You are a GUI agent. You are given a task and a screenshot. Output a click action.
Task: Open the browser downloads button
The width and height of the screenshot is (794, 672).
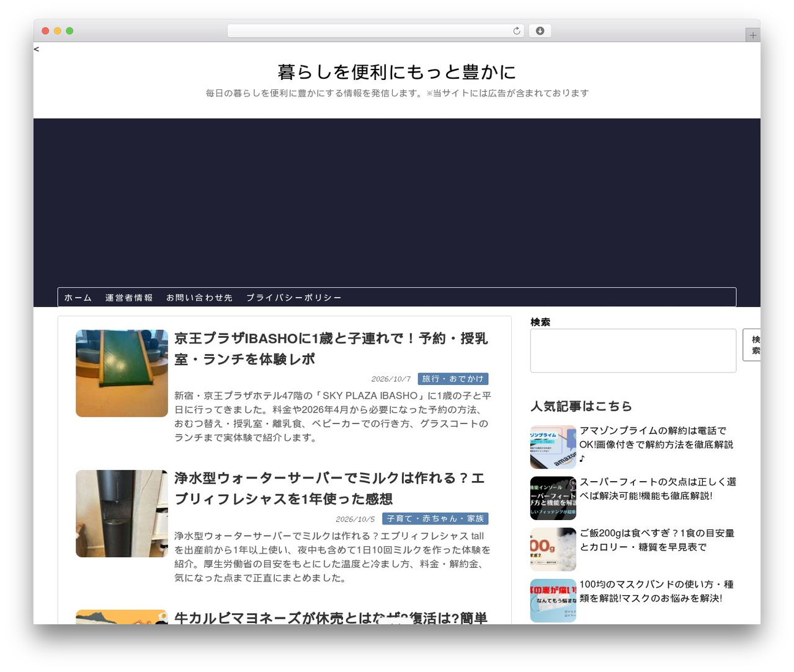click(x=540, y=31)
